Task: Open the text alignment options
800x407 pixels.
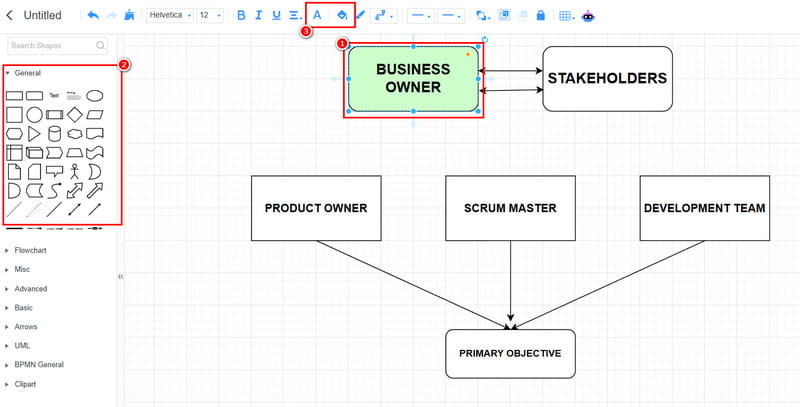Action: [x=295, y=15]
